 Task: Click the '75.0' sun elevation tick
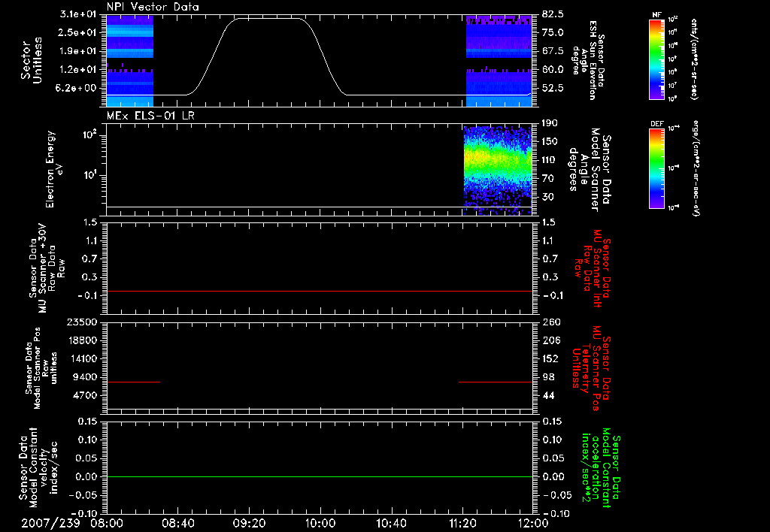pos(553,32)
